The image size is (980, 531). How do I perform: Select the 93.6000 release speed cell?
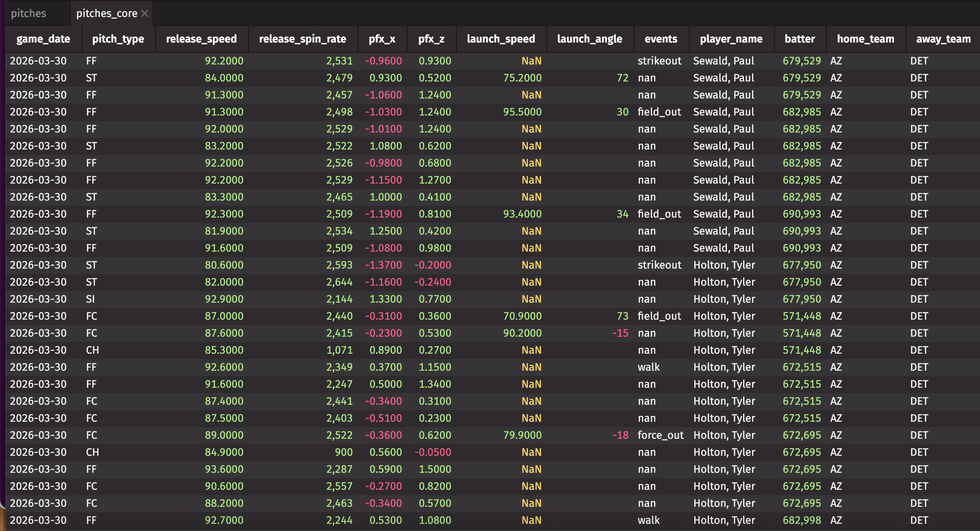(224, 469)
